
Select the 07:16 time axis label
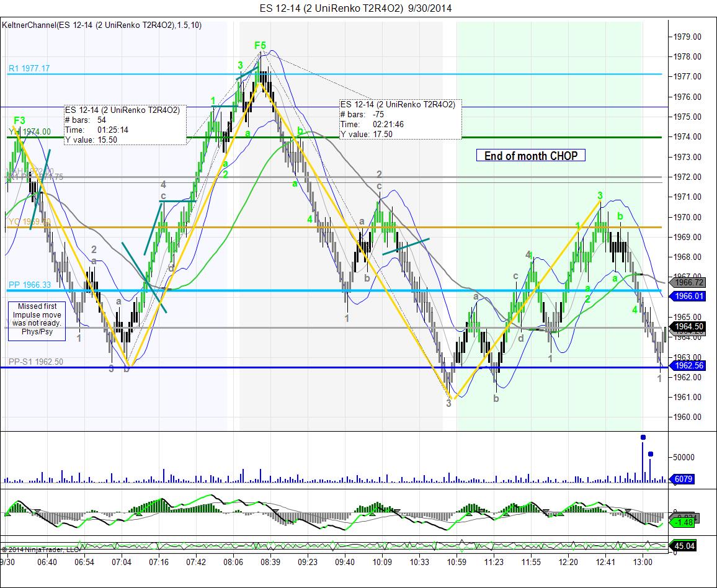[x=159, y=562]
